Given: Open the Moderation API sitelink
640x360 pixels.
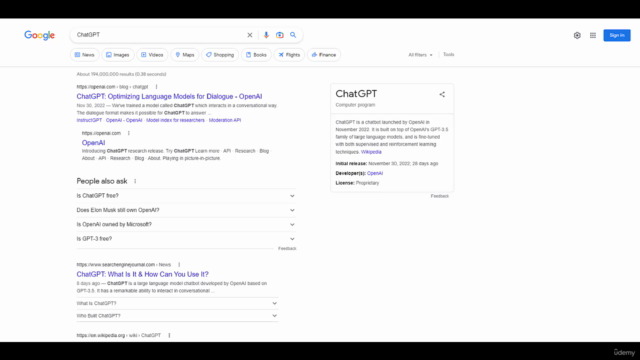Looking at the screenshot, I should 225,120.
